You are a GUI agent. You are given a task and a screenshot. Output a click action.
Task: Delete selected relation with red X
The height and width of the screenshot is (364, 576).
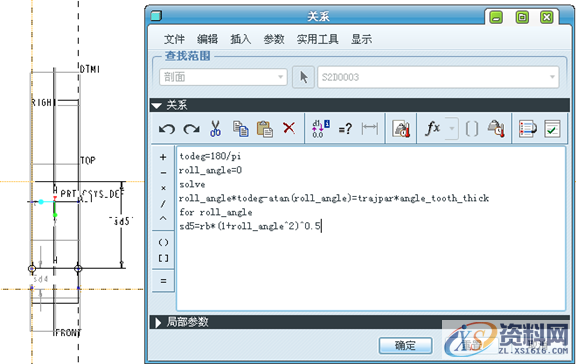tap(289, 128)
